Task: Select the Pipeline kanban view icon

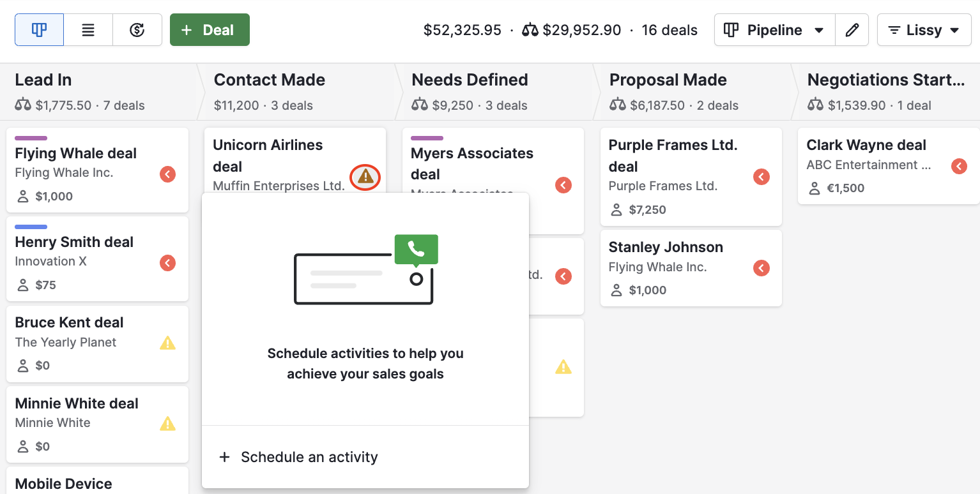Action: coord(39,29)
